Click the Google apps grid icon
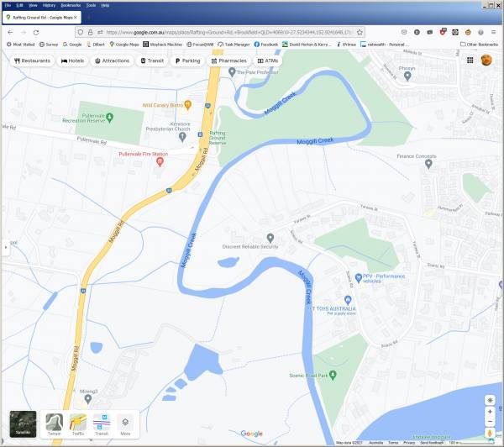504x447 pixels. click(470, 60)
